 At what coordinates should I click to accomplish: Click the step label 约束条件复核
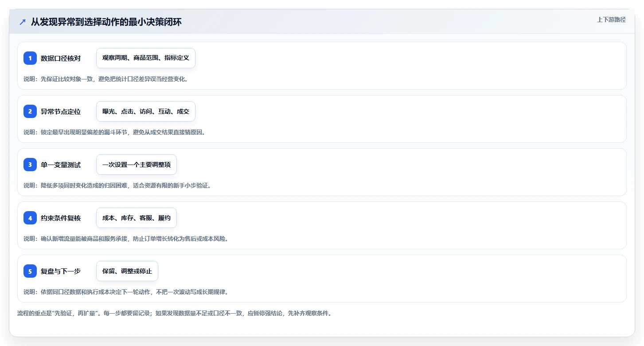pos(61,218)
